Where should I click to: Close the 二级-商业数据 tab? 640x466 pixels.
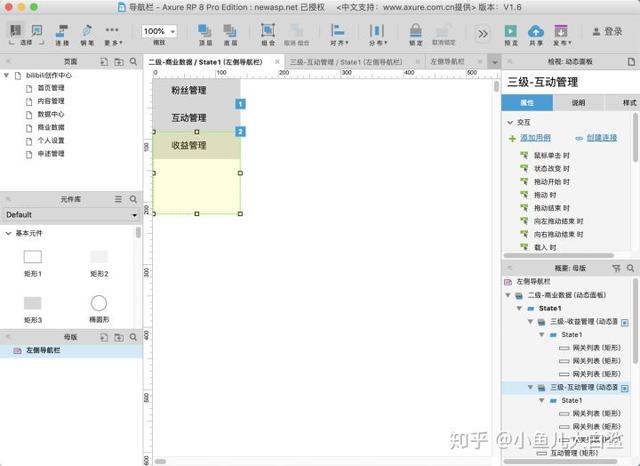coord(277,62)
